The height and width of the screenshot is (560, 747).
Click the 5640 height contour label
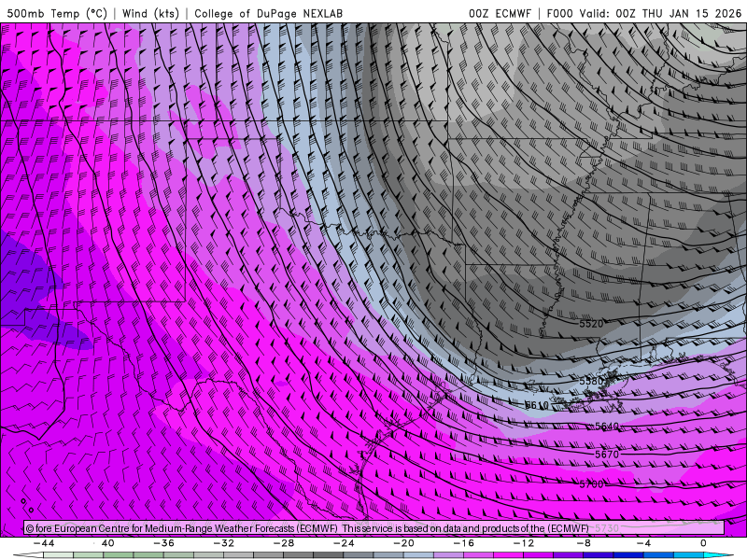pos(607,427)
